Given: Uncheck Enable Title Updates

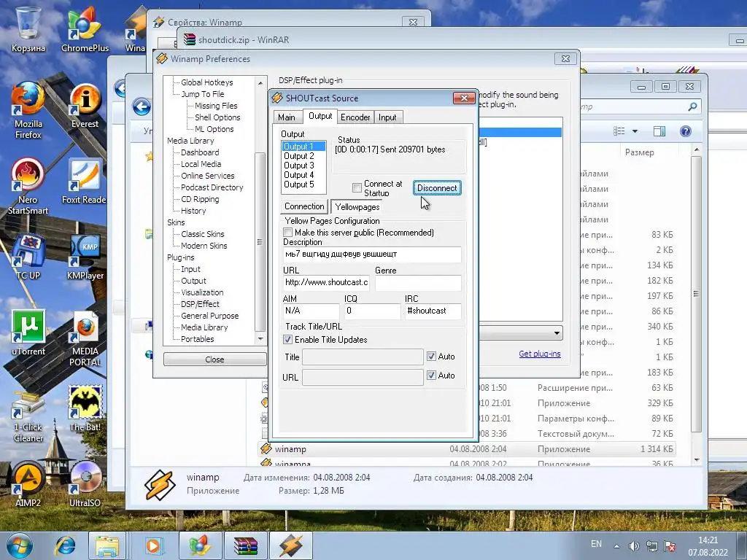Looking at the screenshot, I should pyautogui.click(x=287, y=340).
